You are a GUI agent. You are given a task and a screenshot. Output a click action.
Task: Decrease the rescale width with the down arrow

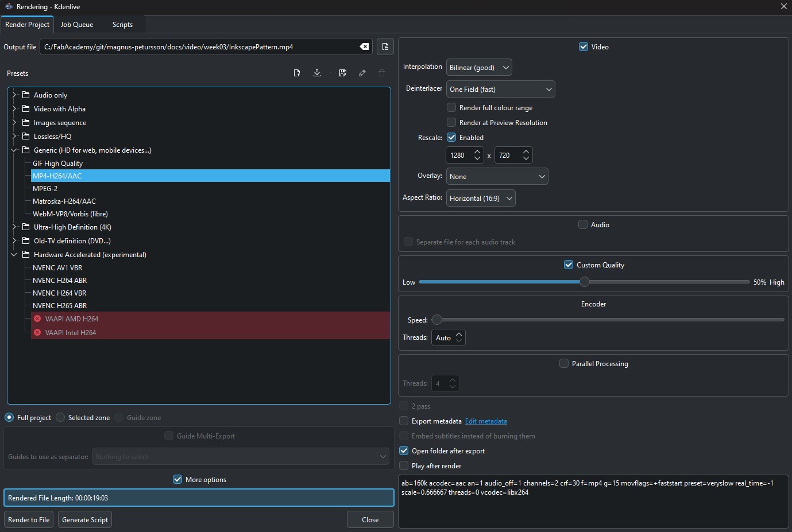pos(477,158)
